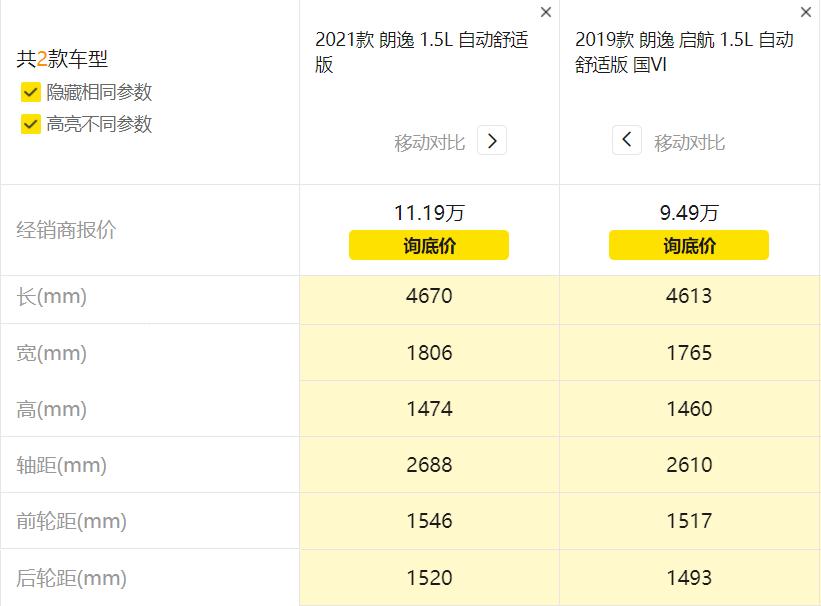Click 询底价 under the 9.49万 price

[689, 245]
